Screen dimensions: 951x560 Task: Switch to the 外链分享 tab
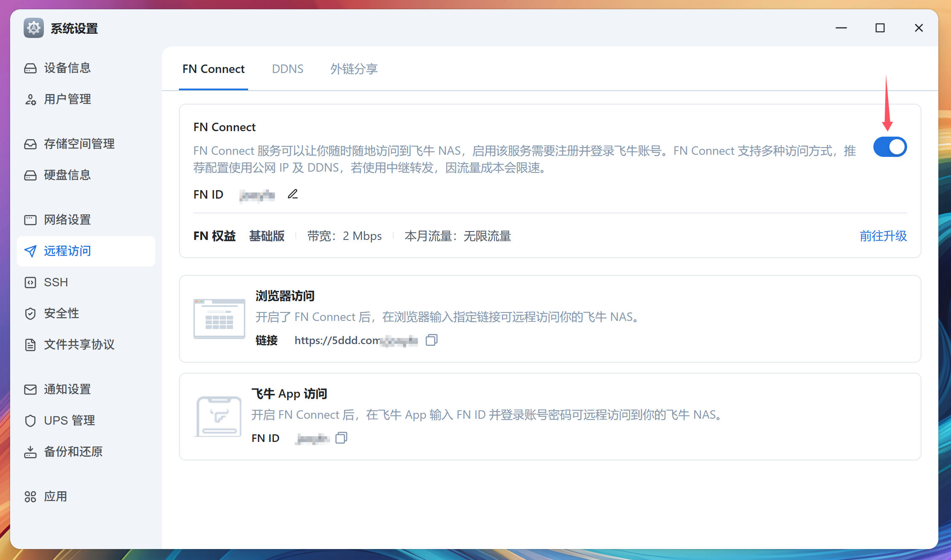coord(354,70)
